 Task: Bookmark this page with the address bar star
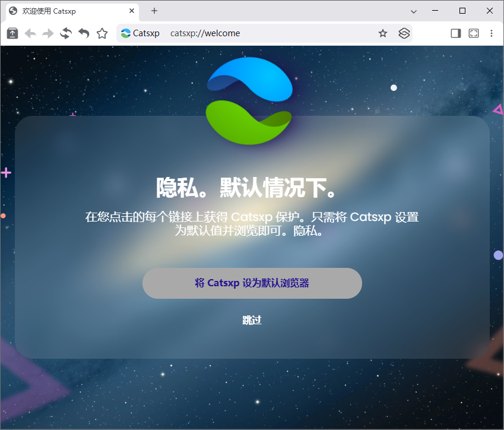pos(382,33)
